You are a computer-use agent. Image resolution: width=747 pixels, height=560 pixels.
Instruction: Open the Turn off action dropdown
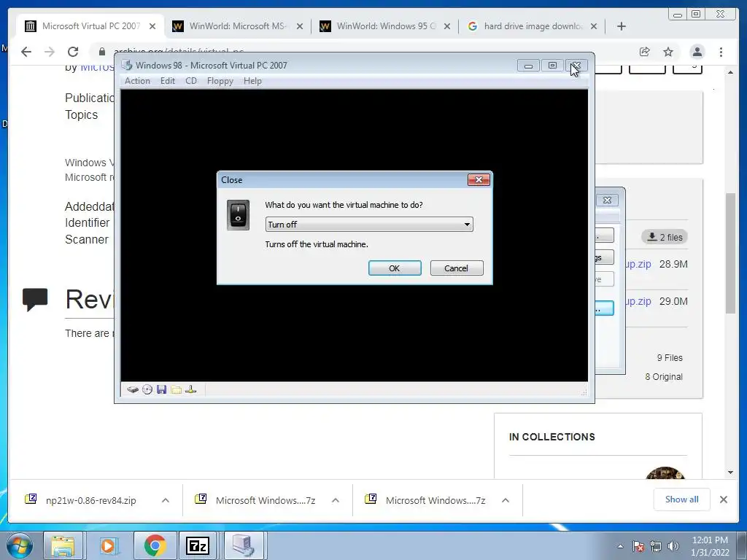(x=369, y=225)
